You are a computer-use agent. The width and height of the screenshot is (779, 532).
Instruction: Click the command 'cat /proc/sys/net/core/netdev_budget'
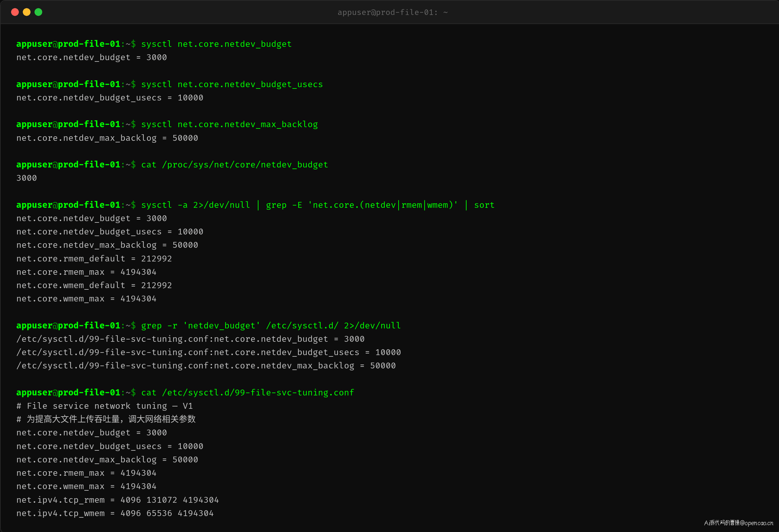(x=235, y=165)
